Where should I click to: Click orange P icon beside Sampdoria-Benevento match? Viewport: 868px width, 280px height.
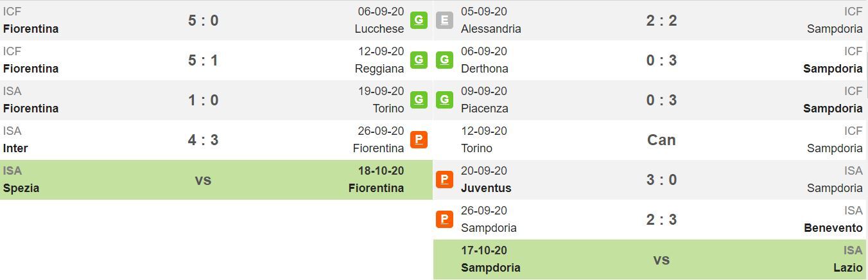444,219
